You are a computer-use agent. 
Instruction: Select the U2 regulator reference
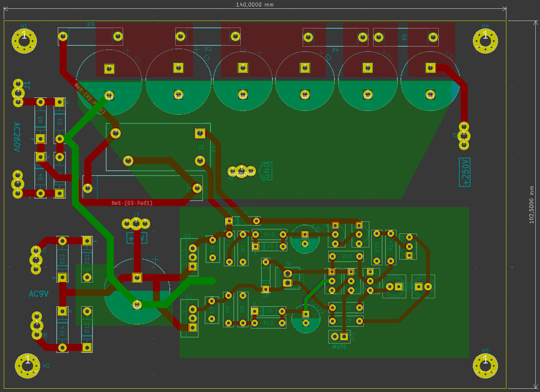coord(189,296)
